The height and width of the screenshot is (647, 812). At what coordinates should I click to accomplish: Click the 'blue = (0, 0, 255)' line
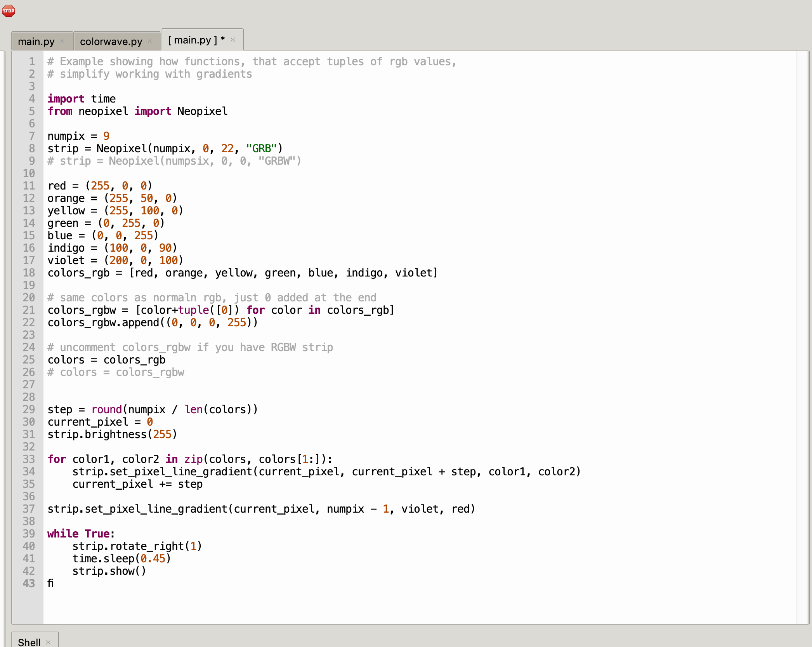(x=103, y=235)
